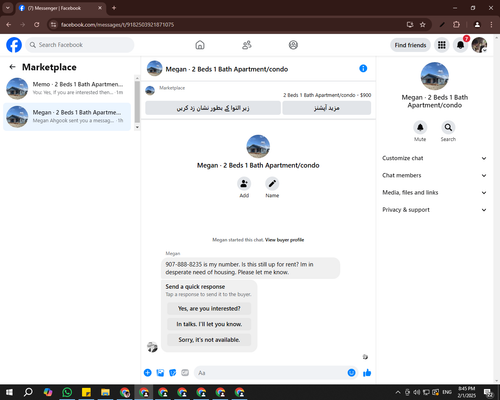Click the mark as pending Urdu button

point(213,108)
